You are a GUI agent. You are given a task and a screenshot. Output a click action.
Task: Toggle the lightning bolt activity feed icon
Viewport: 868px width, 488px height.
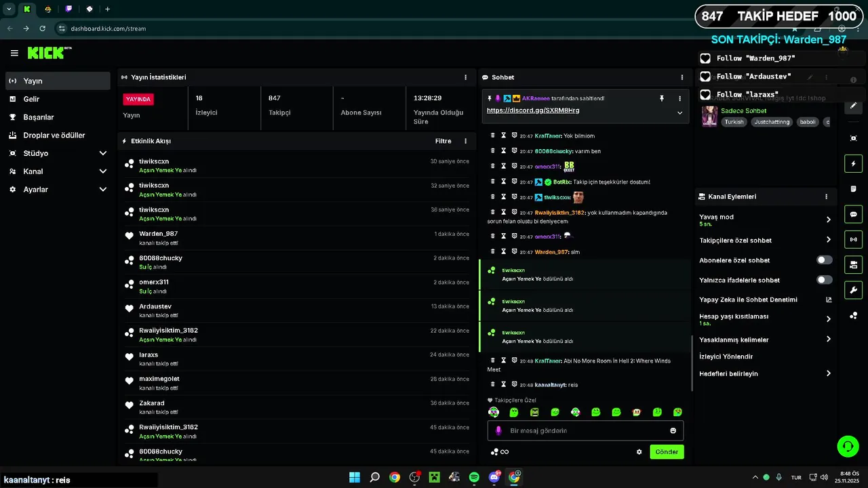(x=853, y=163)
